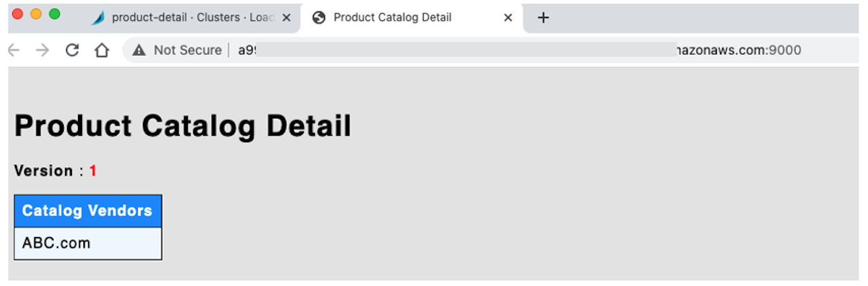This screenshot has height=286, width=868.
Task: Click the browser forward arrow
Action: 43,50
